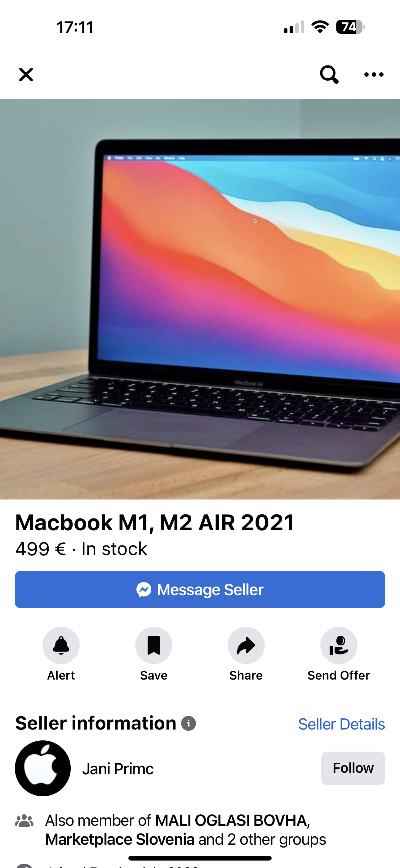Open search with the magnifier icon

coord(329,75)
